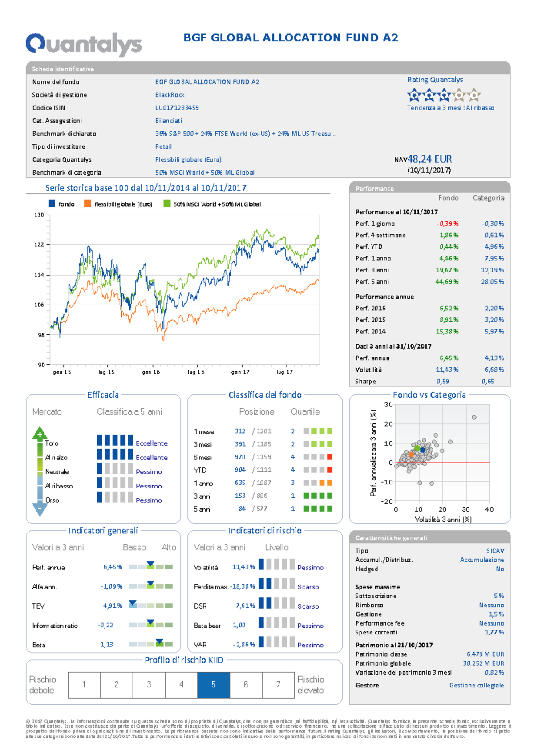Click the outlier dot near volatility 35
This screenshot has height=756, width=534.
pos(474,418)
